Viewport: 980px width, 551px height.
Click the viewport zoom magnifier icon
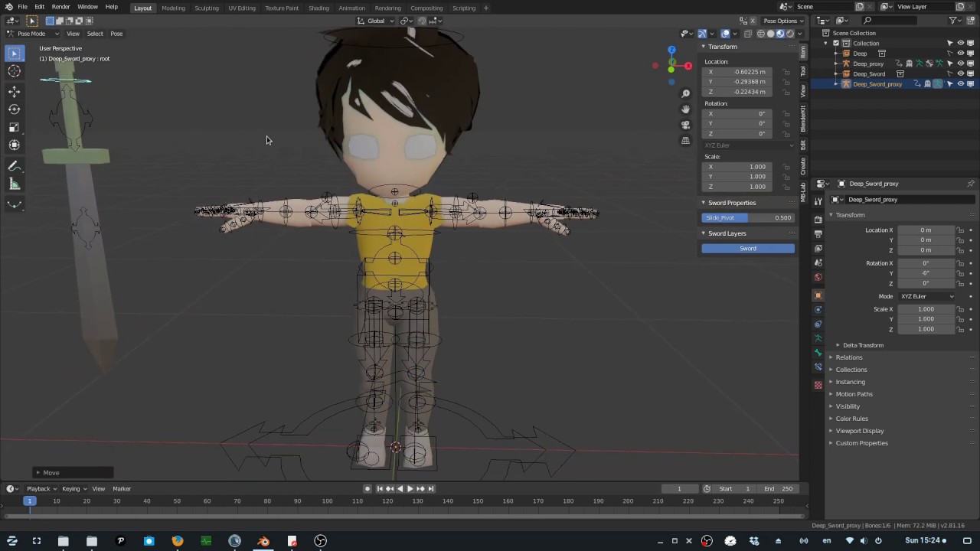pos(685,93)
